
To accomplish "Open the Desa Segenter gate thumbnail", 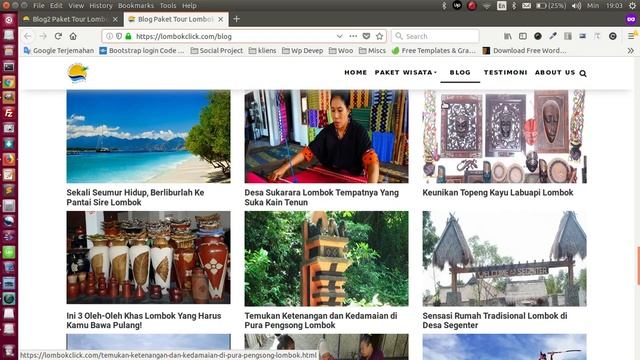I will [504, 259].
